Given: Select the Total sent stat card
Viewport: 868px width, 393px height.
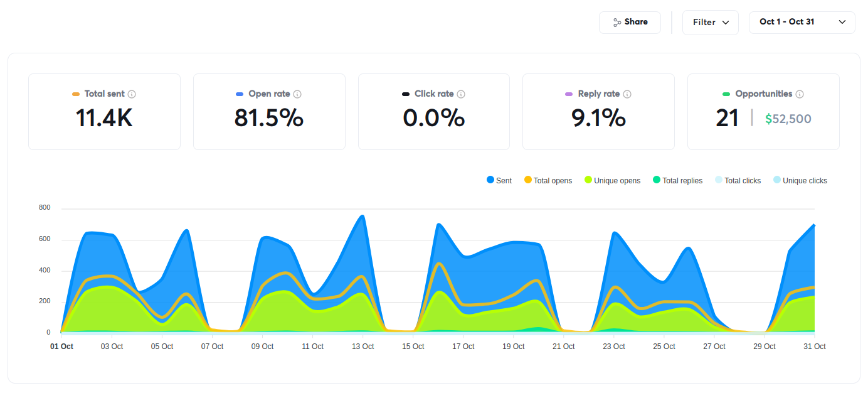Looking at the screenshot, I should click(x=104, y=112).
